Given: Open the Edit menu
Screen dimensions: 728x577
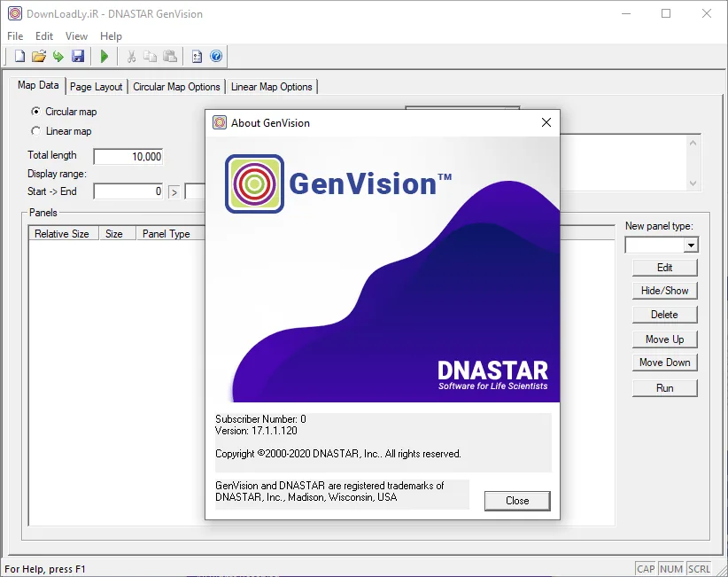Looking at the screenshot, I should coord(44,35).
